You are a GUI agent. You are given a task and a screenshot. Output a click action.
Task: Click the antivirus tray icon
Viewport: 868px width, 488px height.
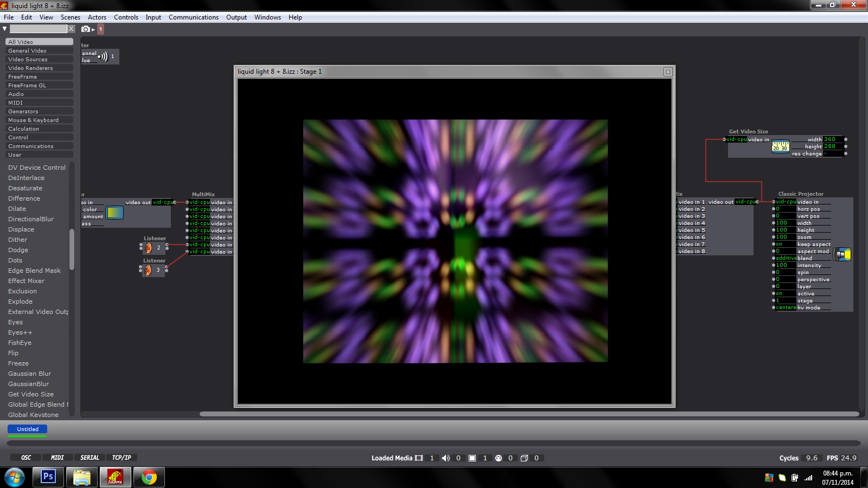[x=769, y=478]
